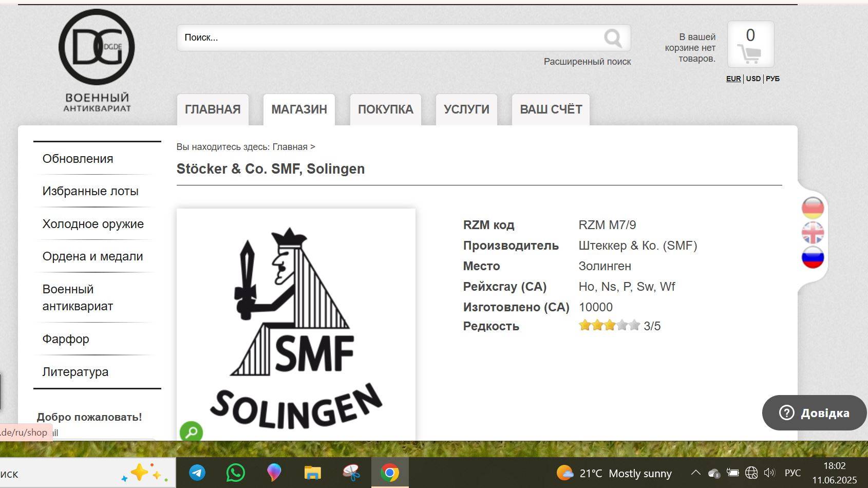868x488 pixels.
Task: Open the Довідка help button
Action: pos(814,412)
